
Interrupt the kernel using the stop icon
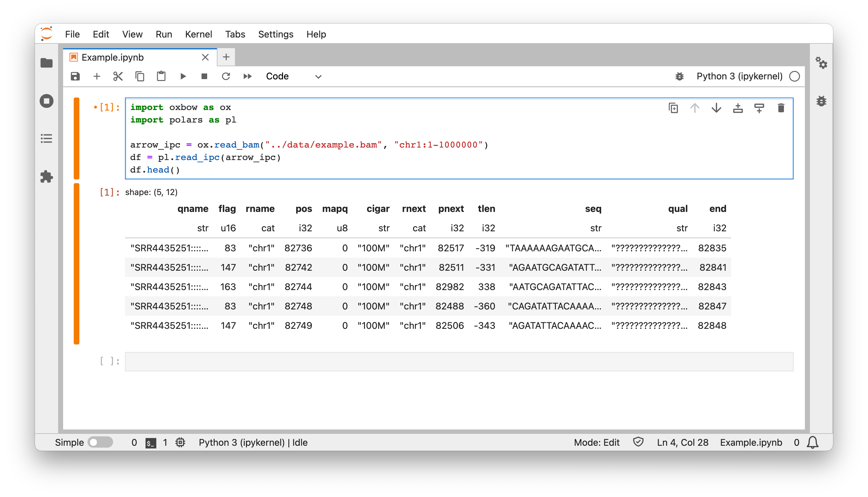(x=205, y=76)
